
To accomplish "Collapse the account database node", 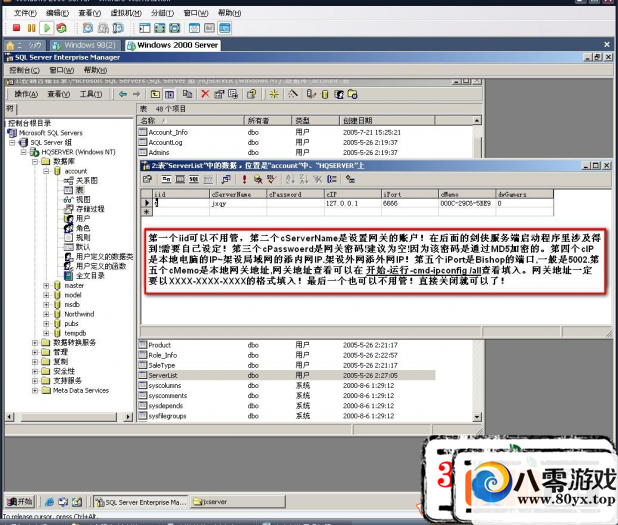I will click(46, 171).
